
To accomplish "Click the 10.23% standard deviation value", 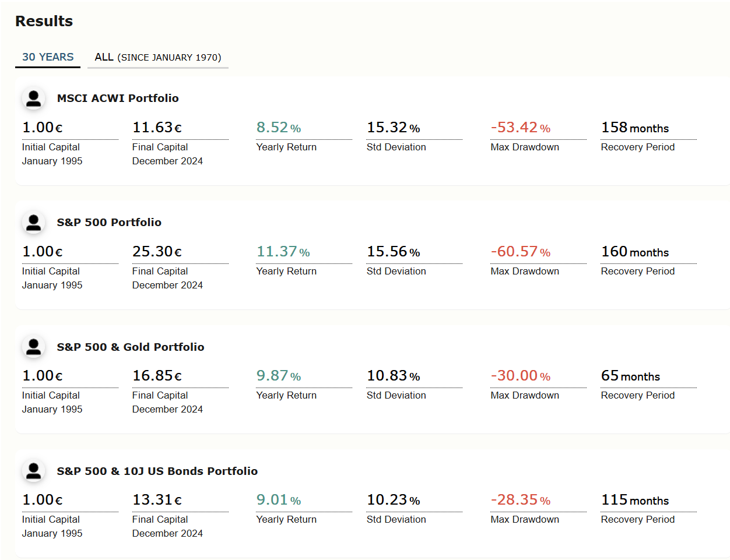I will [393, 500].
